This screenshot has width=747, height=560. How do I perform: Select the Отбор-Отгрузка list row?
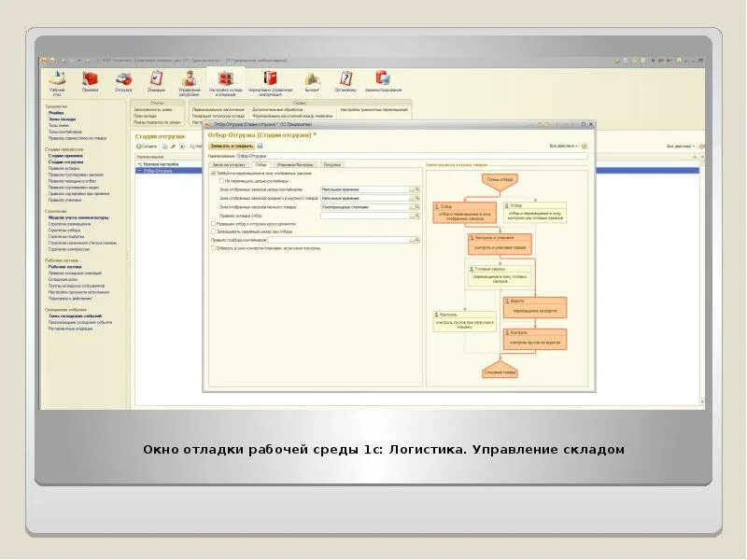(x=169, y=170)
